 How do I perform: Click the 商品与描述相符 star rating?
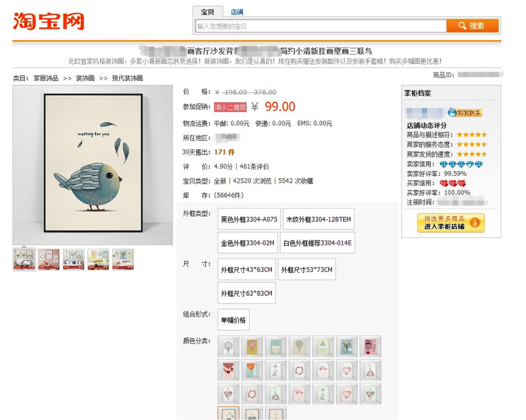tap(472, 135)
